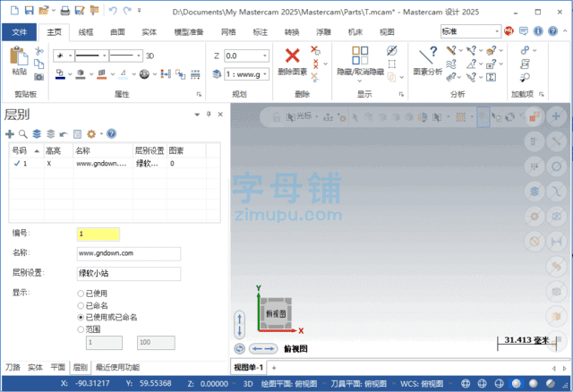Toggle the highlight X of level 1
The width and height of the screenshot is (573, 392).
[x=49, y=163]
